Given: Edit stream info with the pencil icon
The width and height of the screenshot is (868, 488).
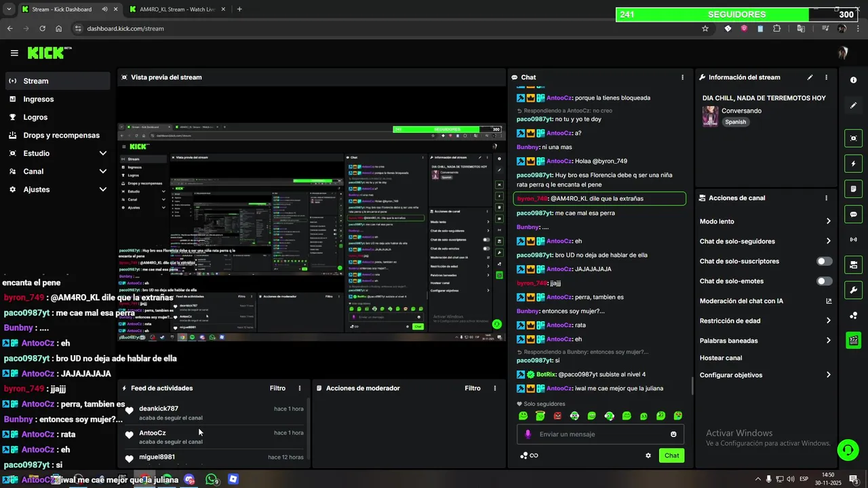Looking at the screenshot, I should click(x=810, y=77).
